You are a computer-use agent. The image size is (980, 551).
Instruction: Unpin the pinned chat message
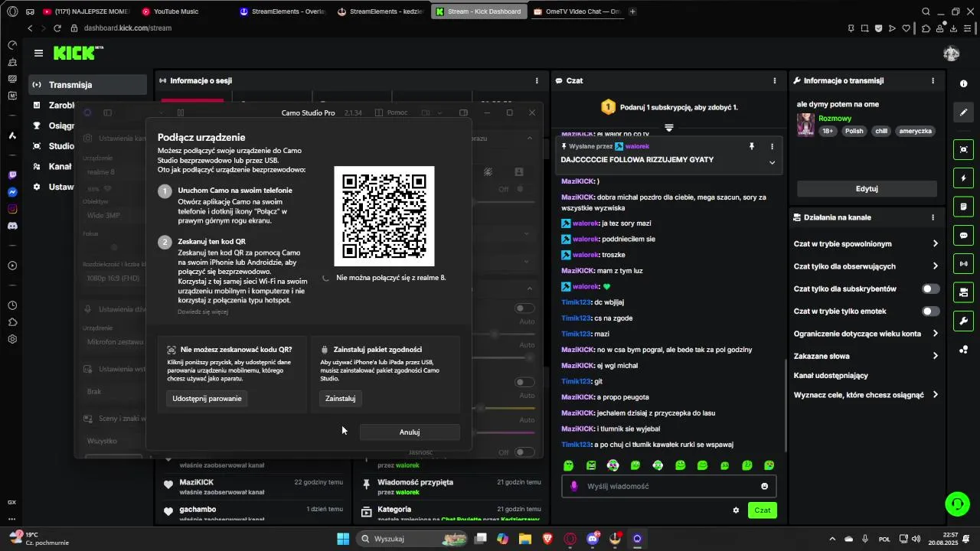(x=751, y=146)
